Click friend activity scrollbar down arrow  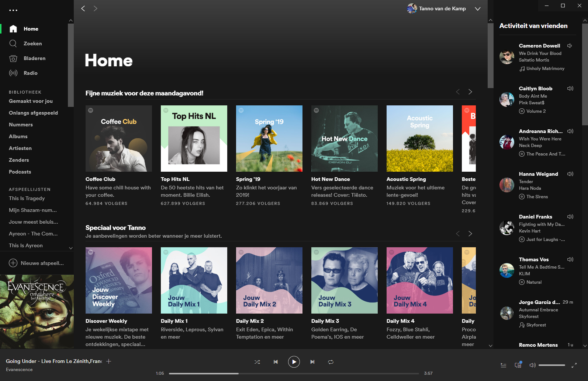coord(585,346)
